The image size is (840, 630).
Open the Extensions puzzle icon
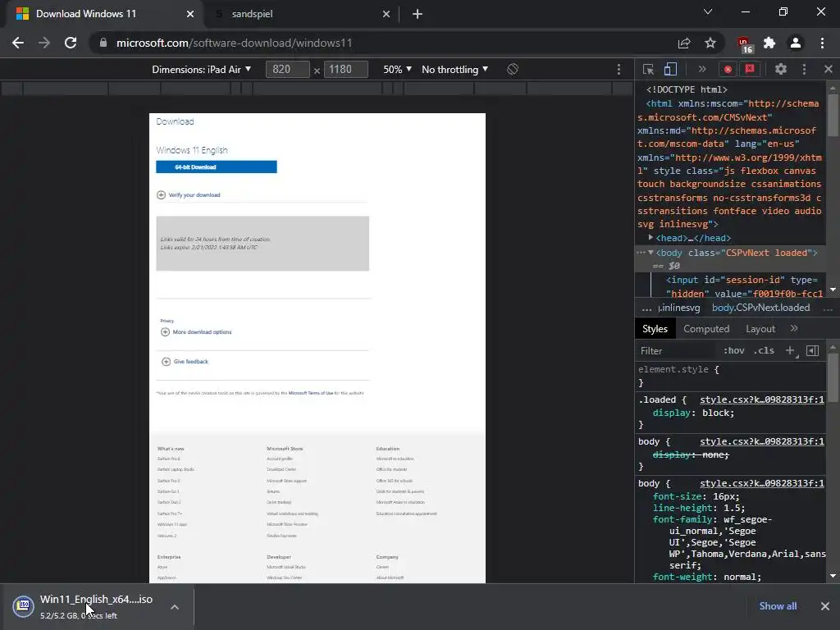pyautogui.click(x=769, y=43)
